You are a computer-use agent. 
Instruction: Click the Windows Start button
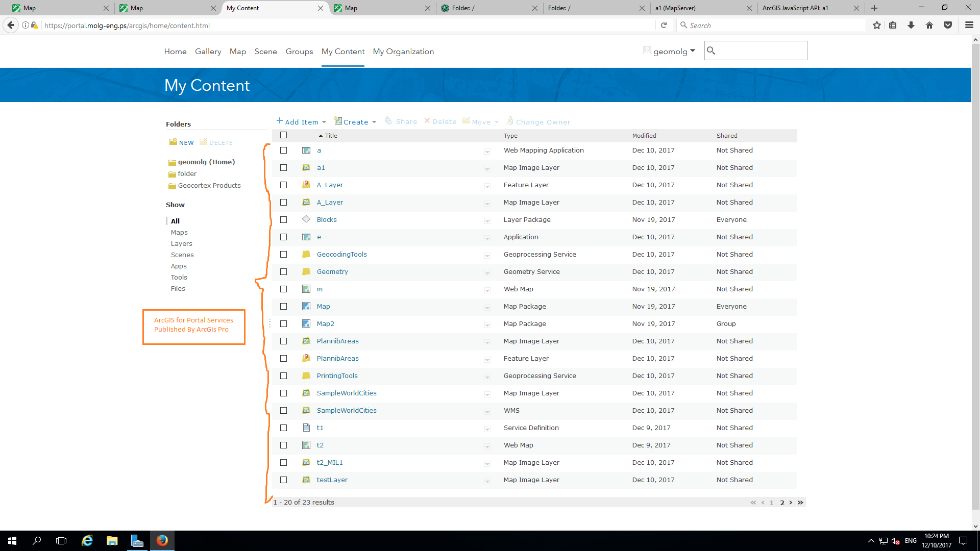12,541
